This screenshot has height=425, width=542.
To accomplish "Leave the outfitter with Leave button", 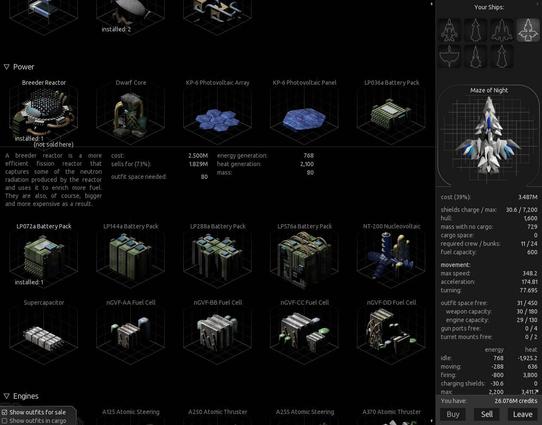I will click(x=522, y=414).
